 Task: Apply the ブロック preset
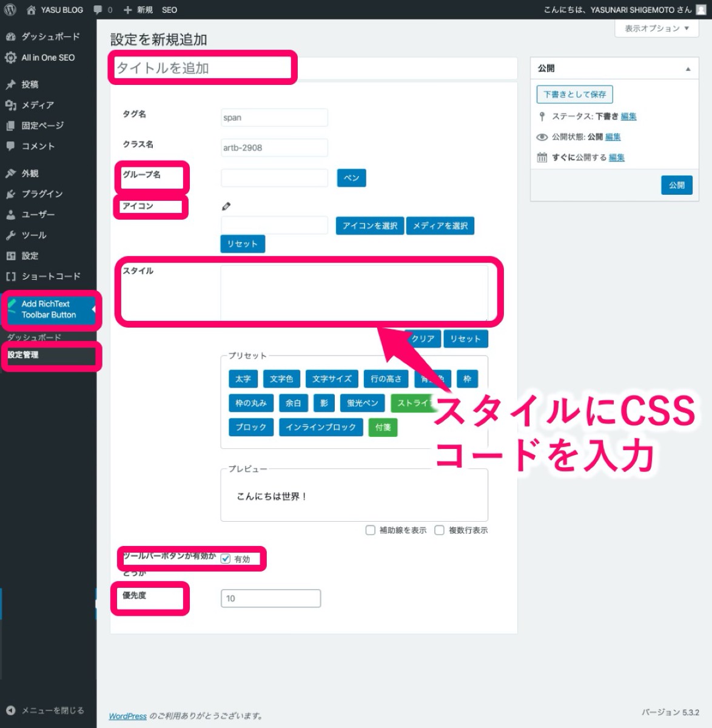click(x=251, y=427)
